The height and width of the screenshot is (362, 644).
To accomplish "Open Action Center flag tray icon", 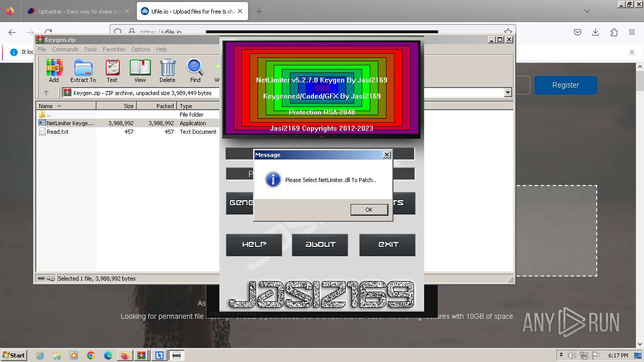I will click(x=596, y=355).
